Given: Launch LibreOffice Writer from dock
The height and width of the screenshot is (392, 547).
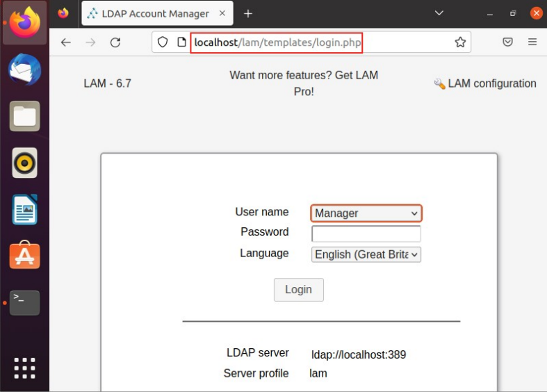Looking at the screenshot, I should coord(24,209).
